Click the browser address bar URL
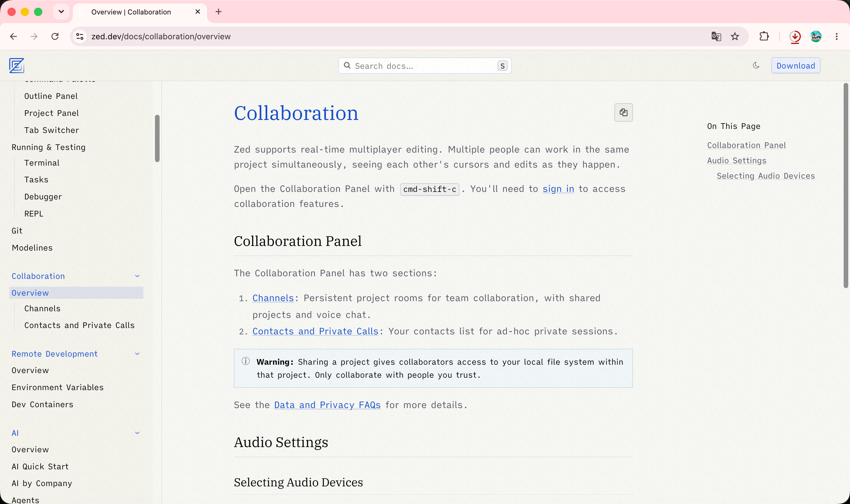 click(161, 36)
